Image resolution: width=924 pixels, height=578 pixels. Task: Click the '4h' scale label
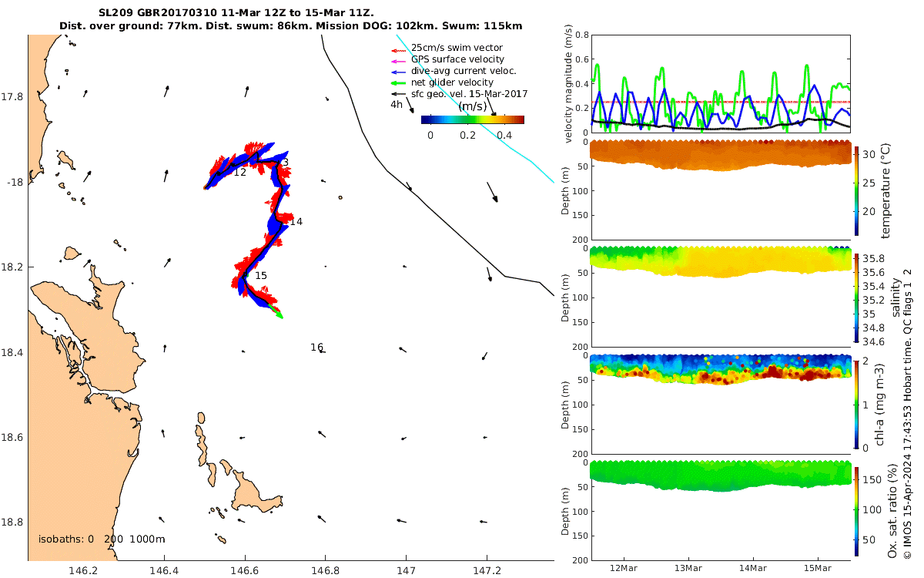point(396,105)
